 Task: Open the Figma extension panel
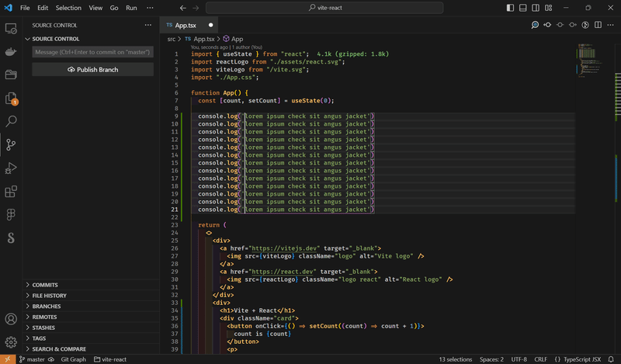pos(11,215)
